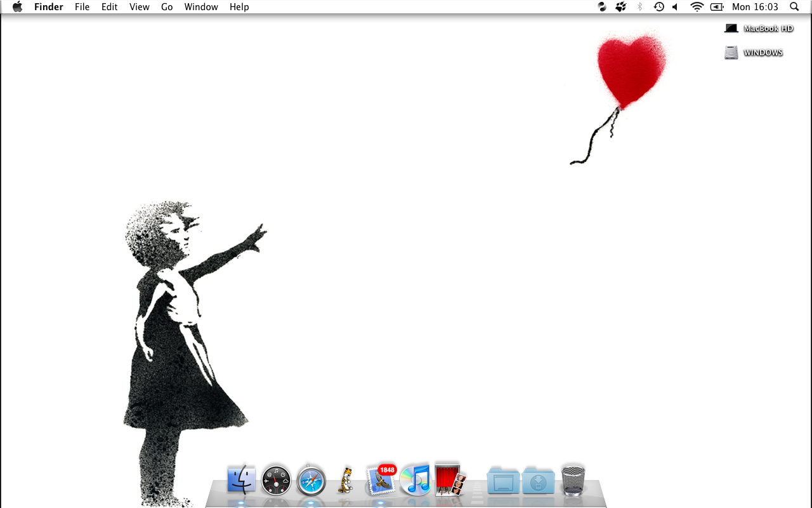Open the View menu

(x=140, y=7)
